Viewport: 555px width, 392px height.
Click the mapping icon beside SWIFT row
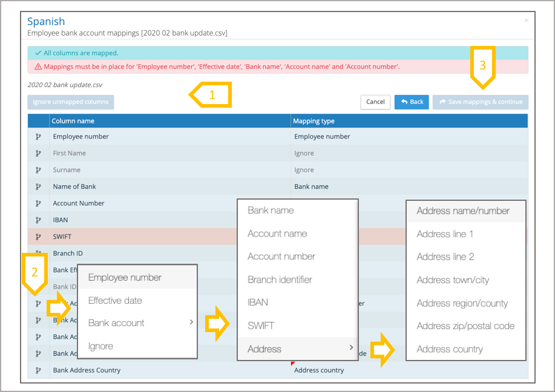coord(38,237)
